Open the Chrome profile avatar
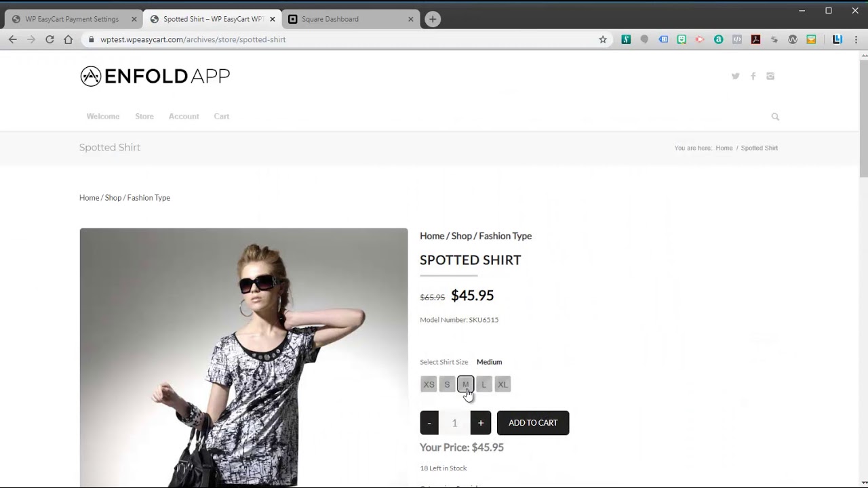 pyautogui.click(x=837, y=39)
